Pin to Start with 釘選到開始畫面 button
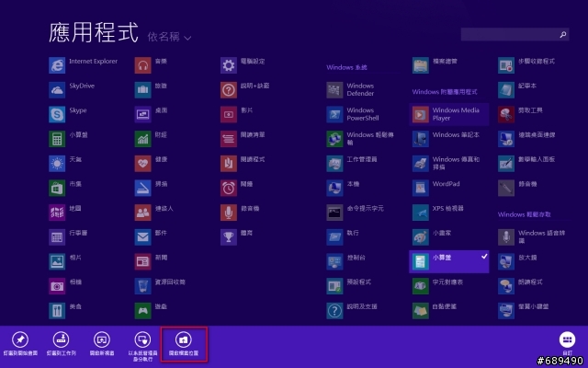This screenshot has height=368, width=588. click(20, 343)
